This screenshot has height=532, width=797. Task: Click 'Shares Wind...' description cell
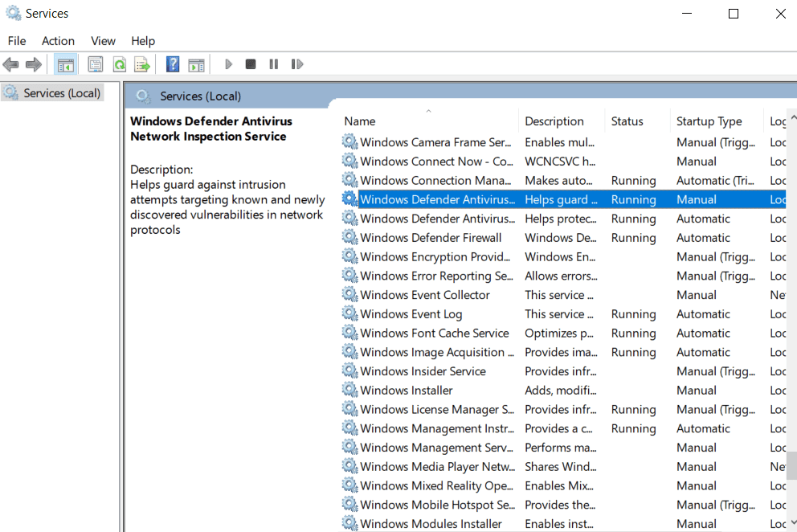pos(561,466)
